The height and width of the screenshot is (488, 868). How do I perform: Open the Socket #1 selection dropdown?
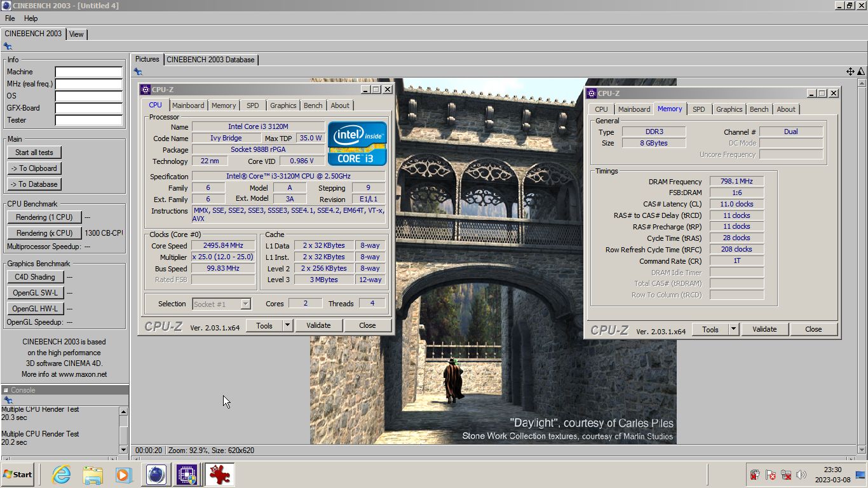click(x=222, y=304)
